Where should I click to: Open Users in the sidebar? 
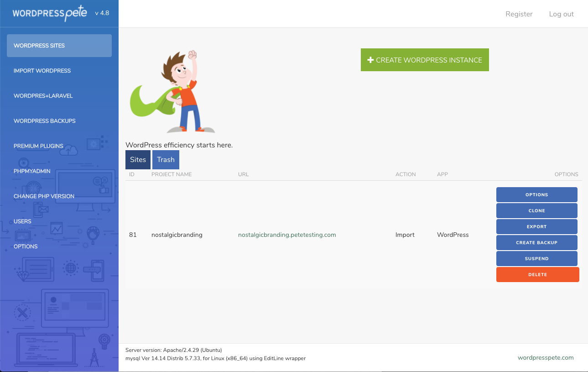tap(59, 221)
